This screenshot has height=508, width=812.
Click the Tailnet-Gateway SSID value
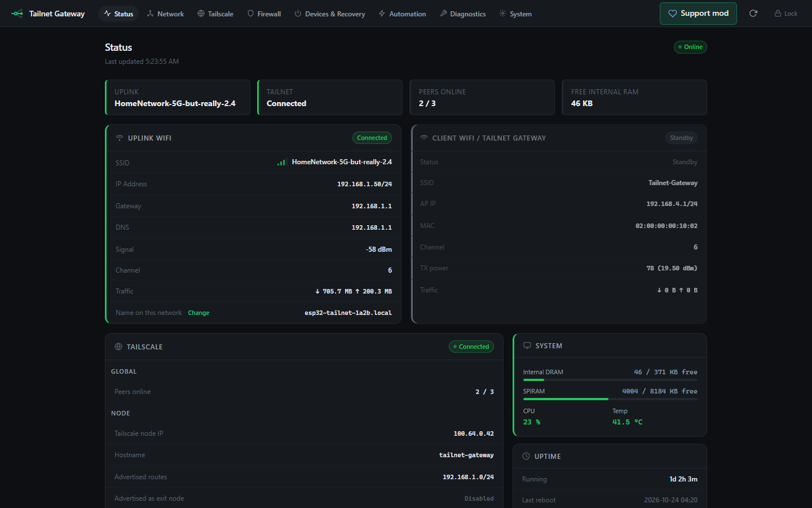click(x=673, y=183)
